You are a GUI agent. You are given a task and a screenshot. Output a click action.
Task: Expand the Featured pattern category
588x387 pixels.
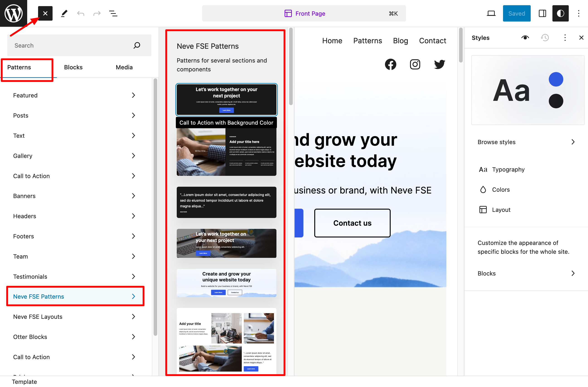74,95
